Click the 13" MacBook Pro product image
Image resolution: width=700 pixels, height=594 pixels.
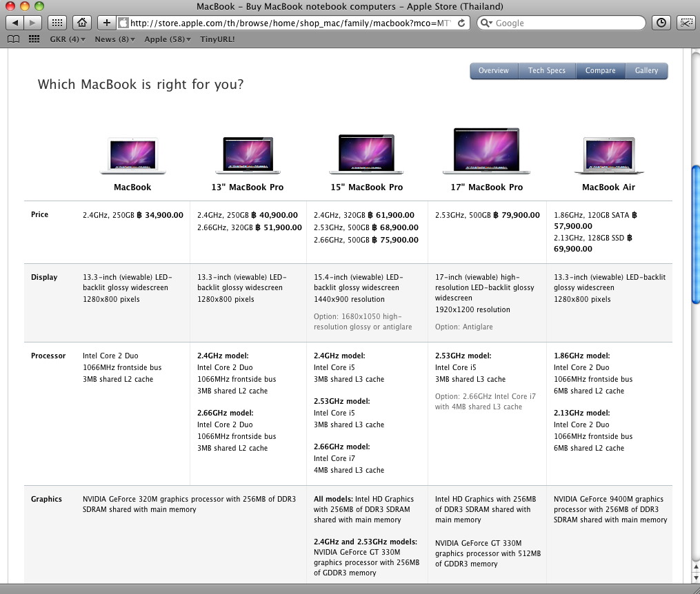click(x=248, y=155)
